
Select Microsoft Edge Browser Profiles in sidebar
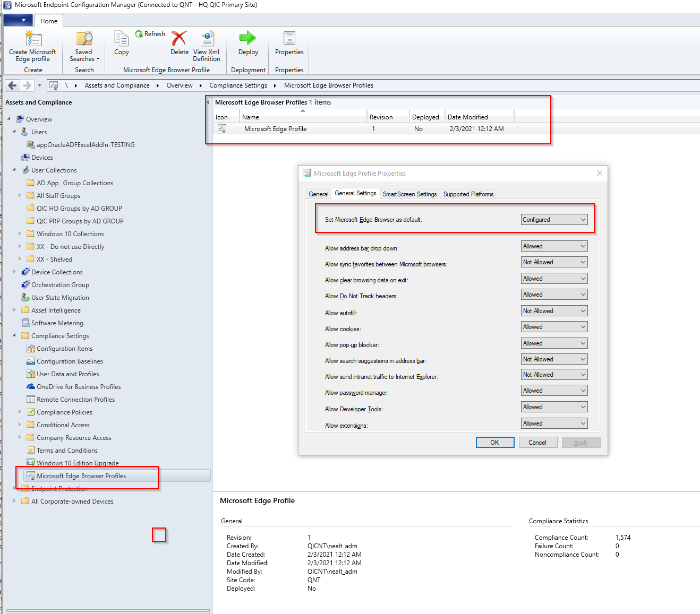point(81,475)
